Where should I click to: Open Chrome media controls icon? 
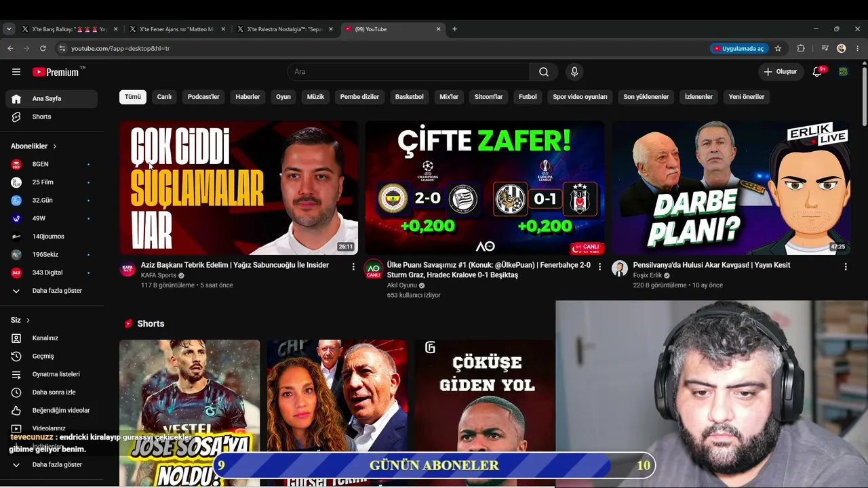[825, 48]
